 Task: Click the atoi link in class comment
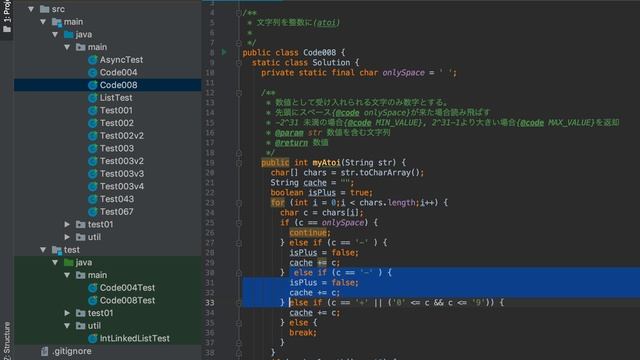[327, 22]
